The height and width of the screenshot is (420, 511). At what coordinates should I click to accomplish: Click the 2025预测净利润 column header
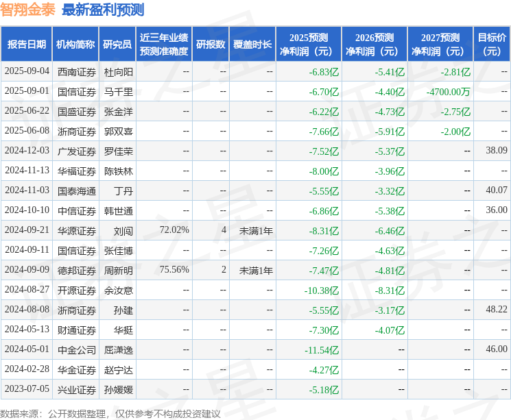pyautogui.click(x=309, y=44)
